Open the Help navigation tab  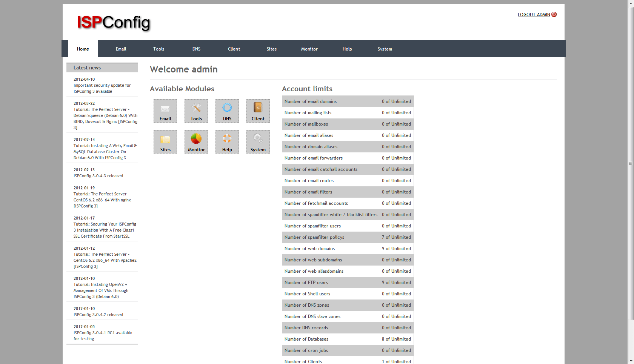(x=347, y=49)
